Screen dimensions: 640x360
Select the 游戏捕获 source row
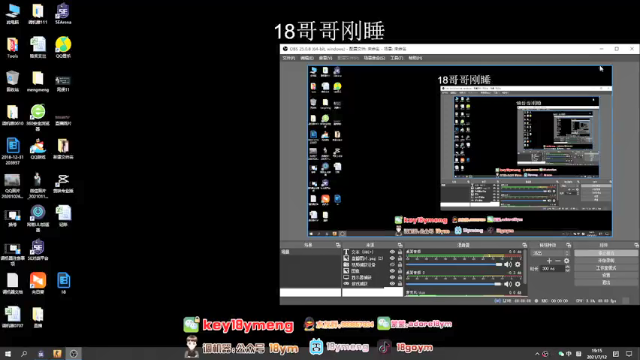coord(372,284)
